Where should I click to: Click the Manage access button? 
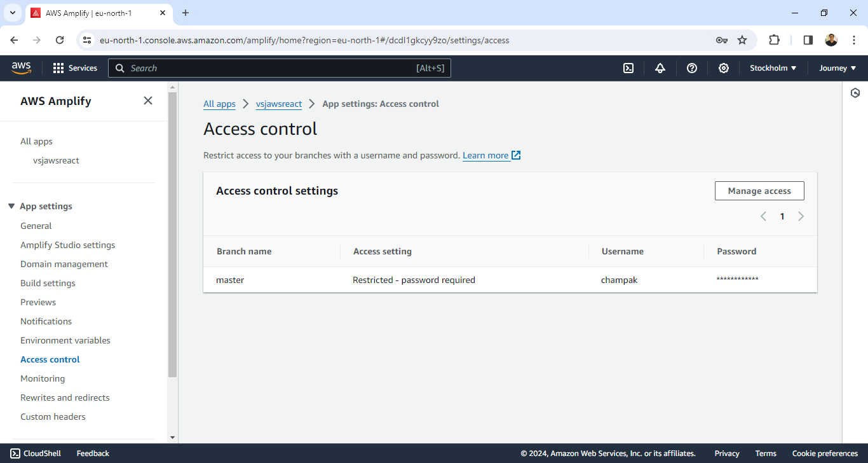click(x=759, y=191)
